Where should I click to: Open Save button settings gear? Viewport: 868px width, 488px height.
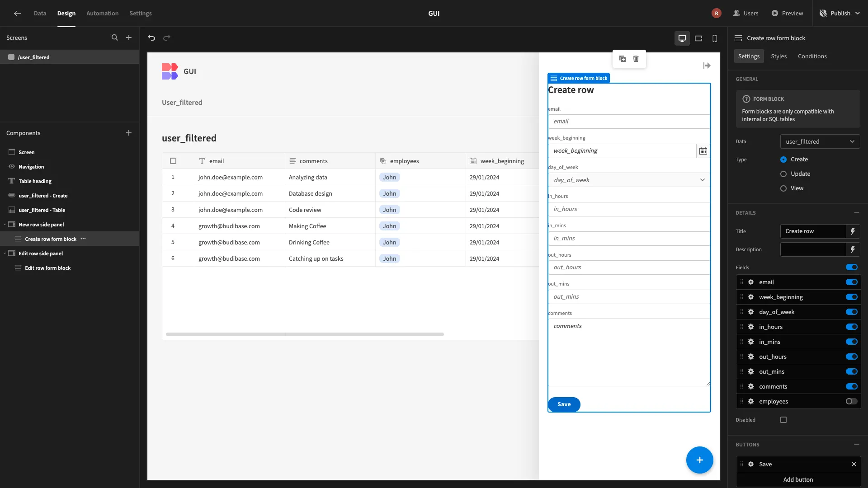coord(751,464)
